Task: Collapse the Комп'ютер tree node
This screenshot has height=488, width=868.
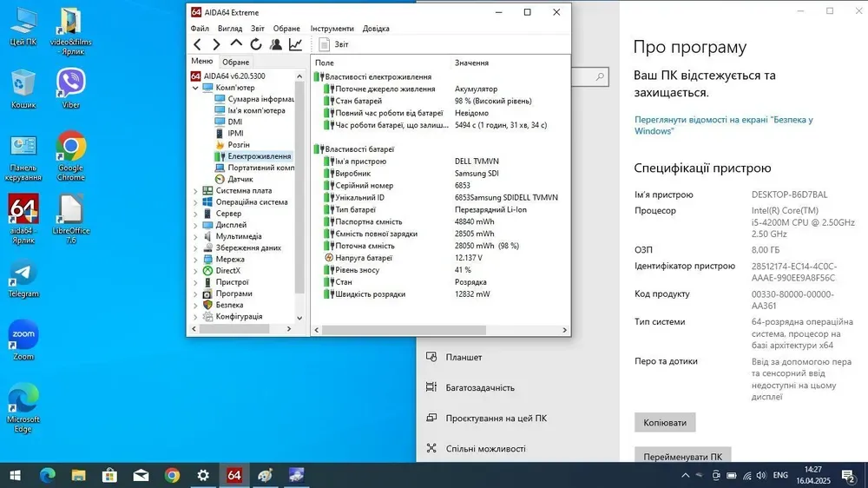Action: (x=195, y=88)
